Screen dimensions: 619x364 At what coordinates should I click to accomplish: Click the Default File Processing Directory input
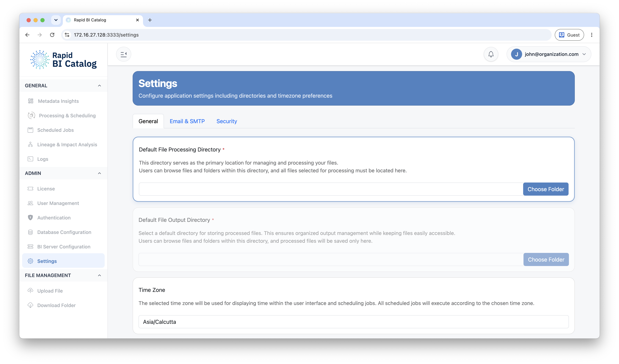point(331,189)
